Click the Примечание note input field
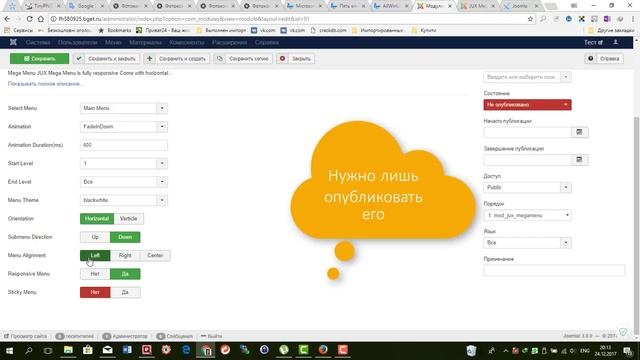The width and height of the screenshot is (640, 360). pyautogui.click(x=554, y=270)
